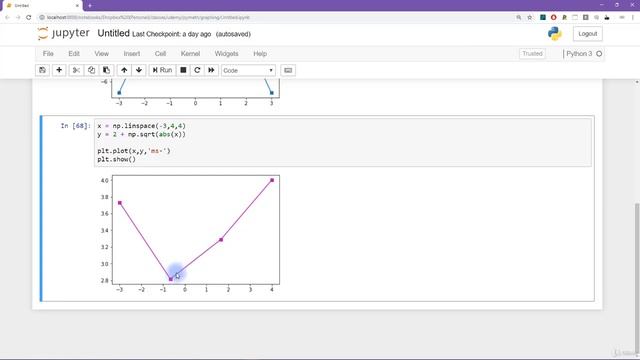
Task: Move selected cell down arrow
Action: point(139,70)
